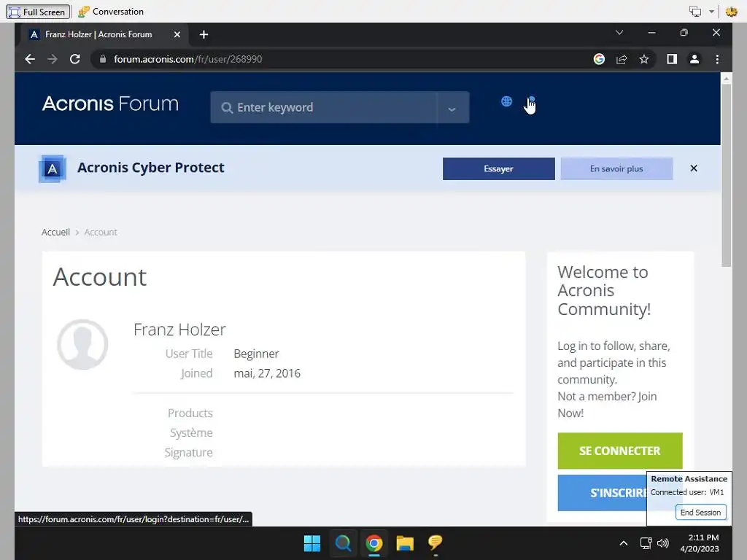Screen dimensions: 747x560
Task: Click the SE CONNECTER button
Action: 620,451
